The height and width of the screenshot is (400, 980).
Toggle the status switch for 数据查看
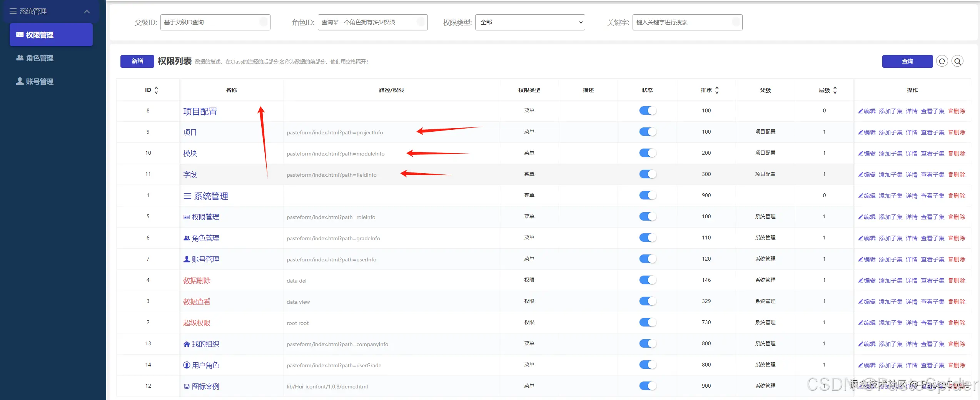point(648,301)
